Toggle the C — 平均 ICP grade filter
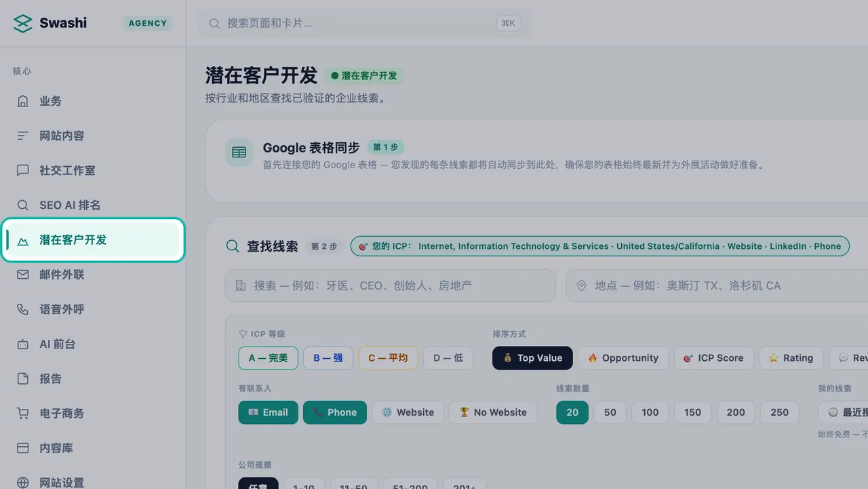Viewport: 868px width, 489px height. point(388,358)
